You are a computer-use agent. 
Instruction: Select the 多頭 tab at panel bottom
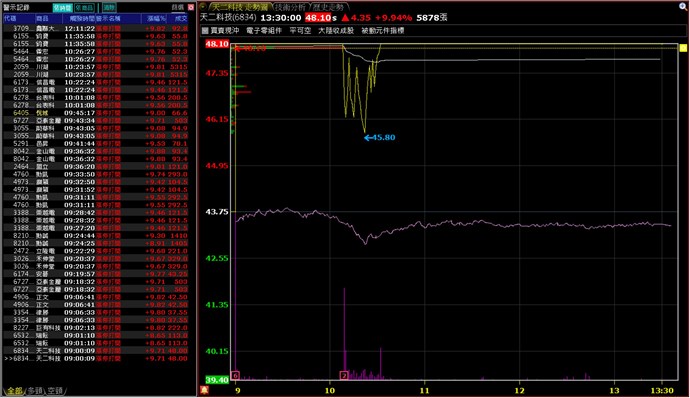click(x=35, y=391)
